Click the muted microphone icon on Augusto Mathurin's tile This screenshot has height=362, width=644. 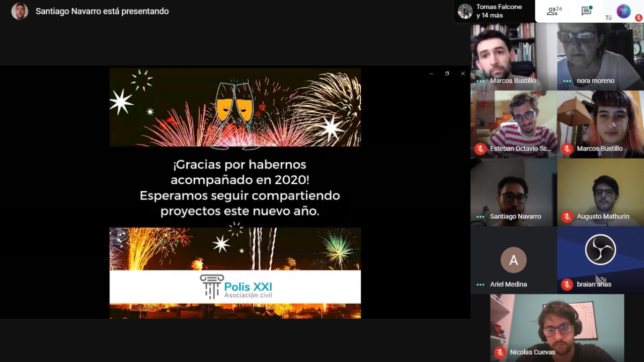click(567, 216)
